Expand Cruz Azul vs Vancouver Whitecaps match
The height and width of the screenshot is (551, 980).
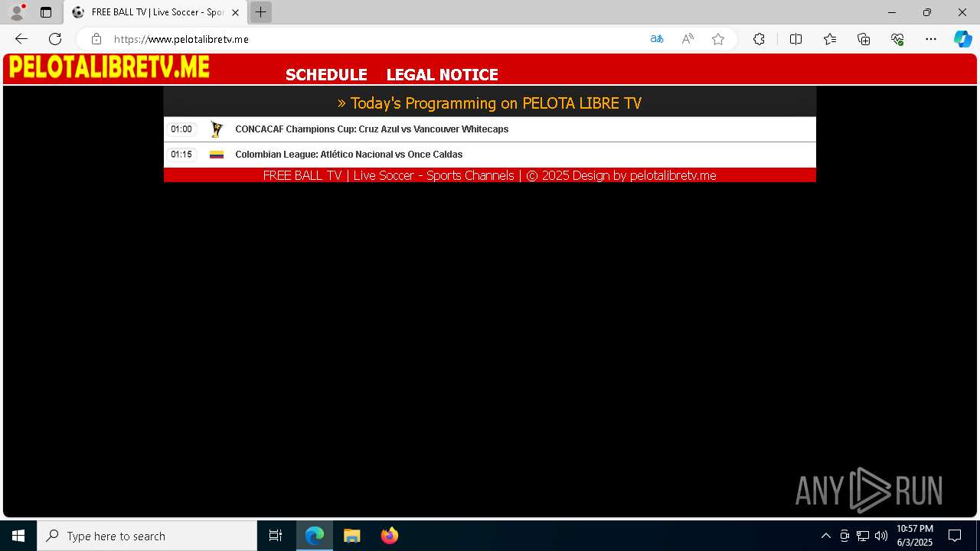pyautogui.click(x=490, y=129)
